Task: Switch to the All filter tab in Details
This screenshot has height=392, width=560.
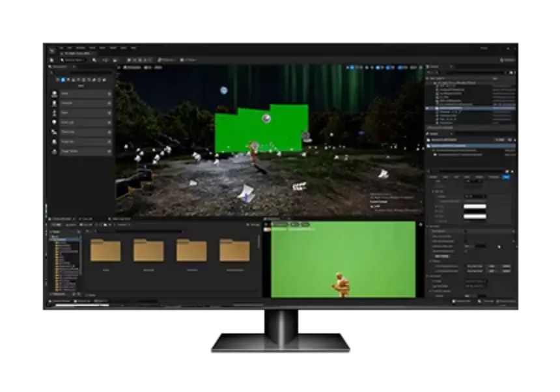Action: (506, 176)
